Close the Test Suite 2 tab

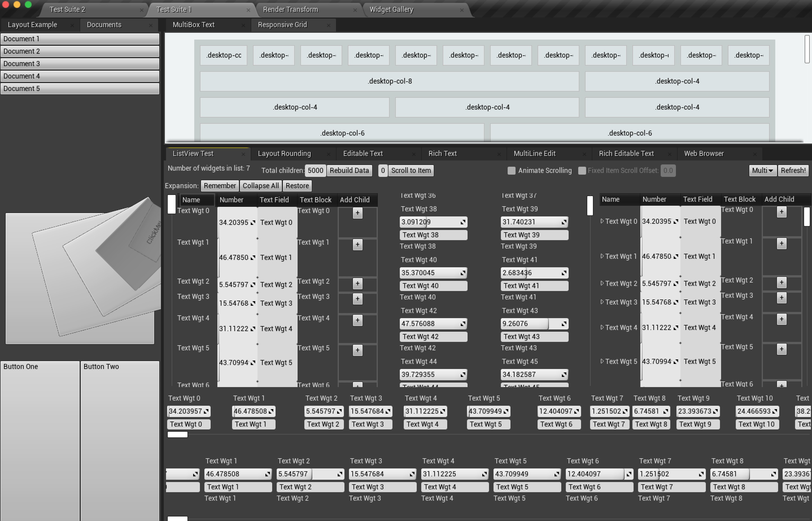[x=141, y=10]
